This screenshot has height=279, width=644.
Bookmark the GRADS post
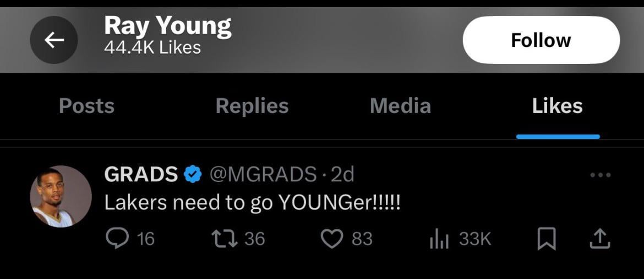(547, 239)
